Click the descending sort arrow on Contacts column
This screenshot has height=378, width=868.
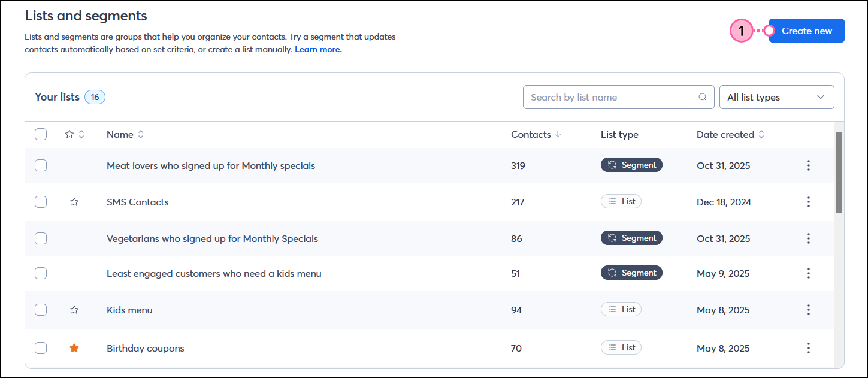558,134
